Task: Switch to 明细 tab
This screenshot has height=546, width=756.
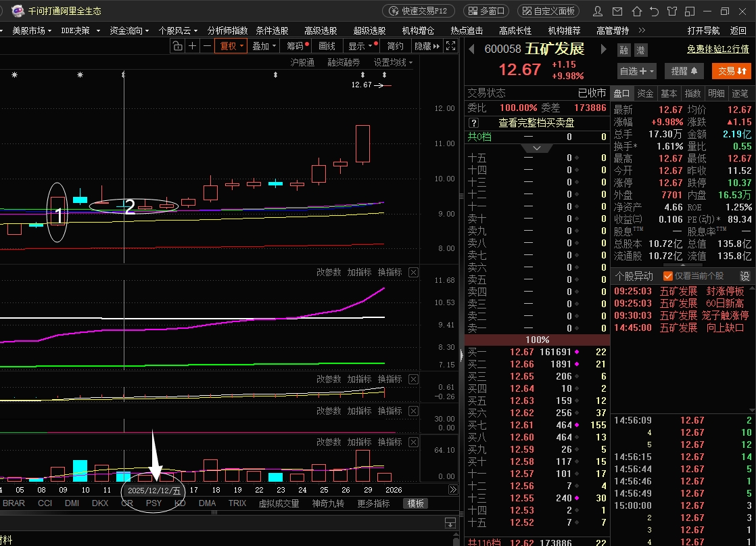Action: 716,93
